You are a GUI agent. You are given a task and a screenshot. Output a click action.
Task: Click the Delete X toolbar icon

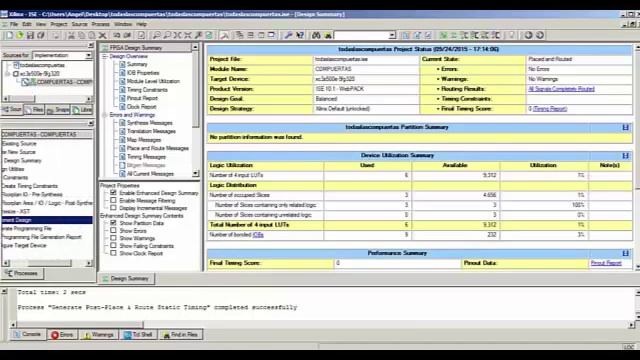[x=103, y=36]
